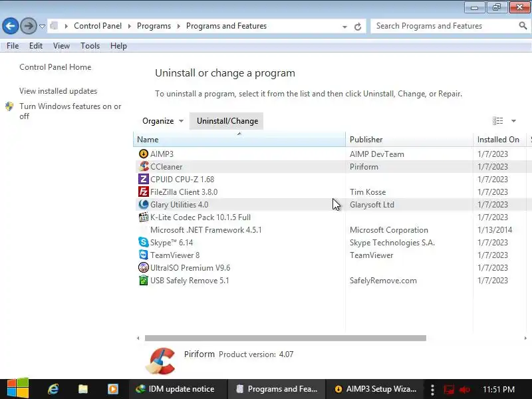The image size is (532, 399).
Task: Open the File menu
Action: click(13, 46)
